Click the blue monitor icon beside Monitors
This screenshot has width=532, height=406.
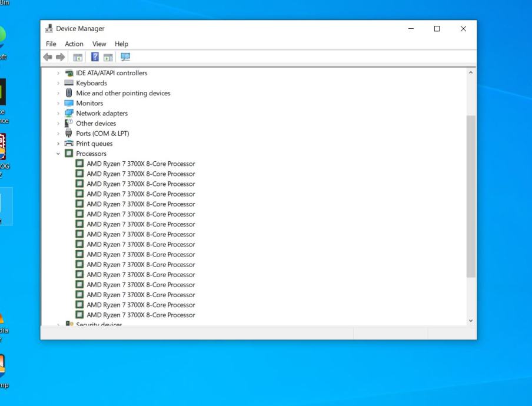click(69, 103)
